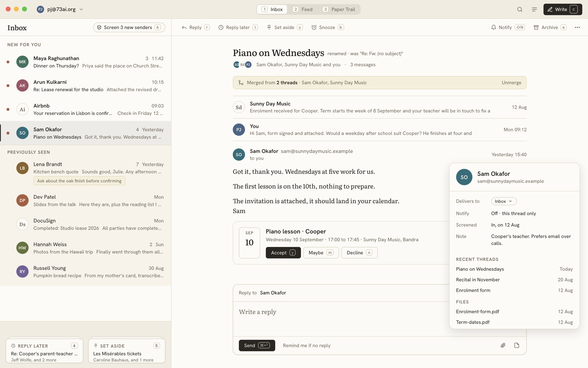Open the Term-dates.pdf file
The width and height of the screenshot is (588, 368).
pyautogui.click(x=514, y=322)
